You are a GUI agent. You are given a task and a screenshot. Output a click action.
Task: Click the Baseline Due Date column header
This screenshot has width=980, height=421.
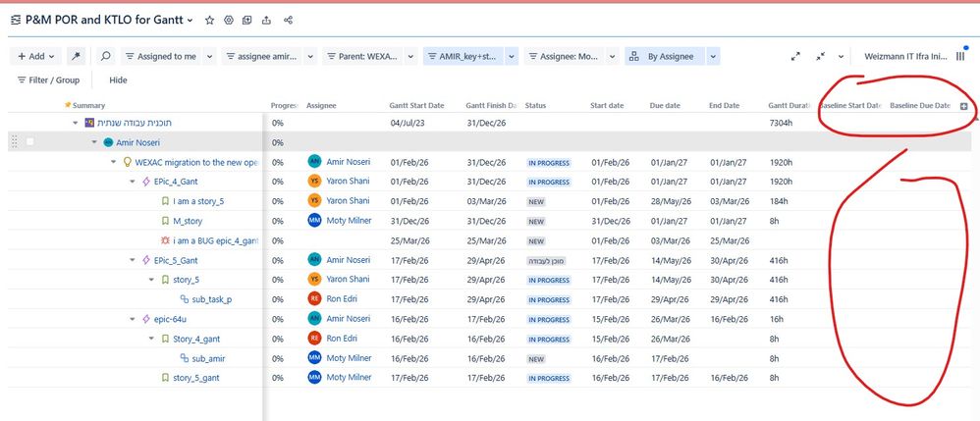[919, 106]
